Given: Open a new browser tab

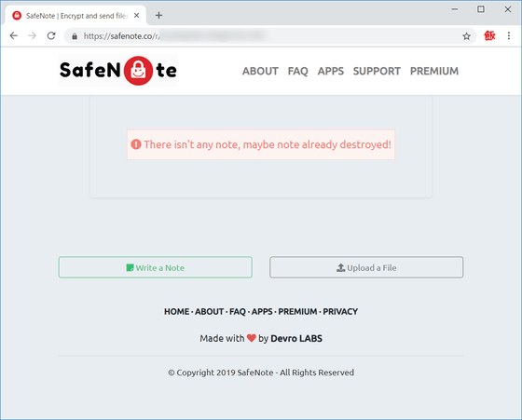Looking at the screenshot, I should pyautogui.click(x=158, y=15).
